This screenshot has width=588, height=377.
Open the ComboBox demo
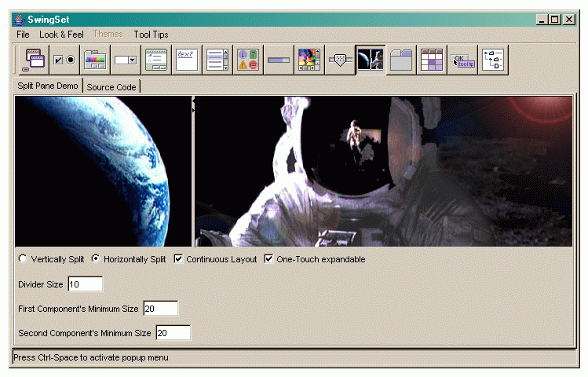pos(126,60)
